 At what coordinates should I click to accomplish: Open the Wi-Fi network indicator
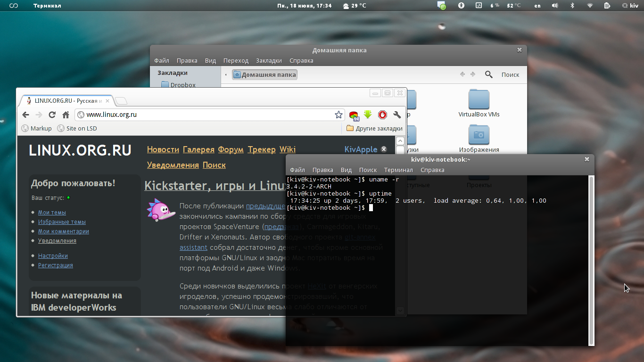pos(590,6)
